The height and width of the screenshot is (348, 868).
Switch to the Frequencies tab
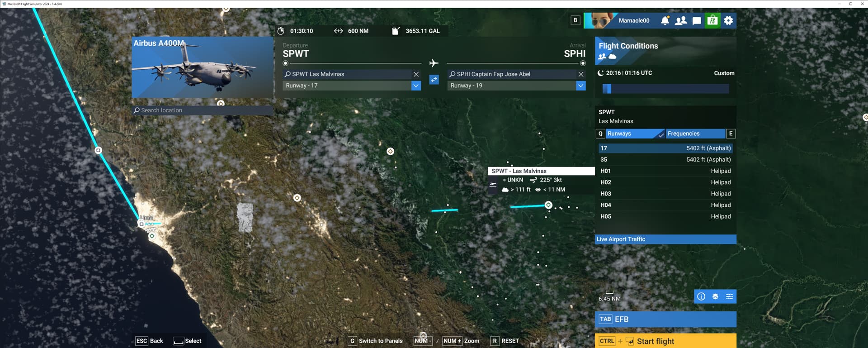click(x=695, y=133)
